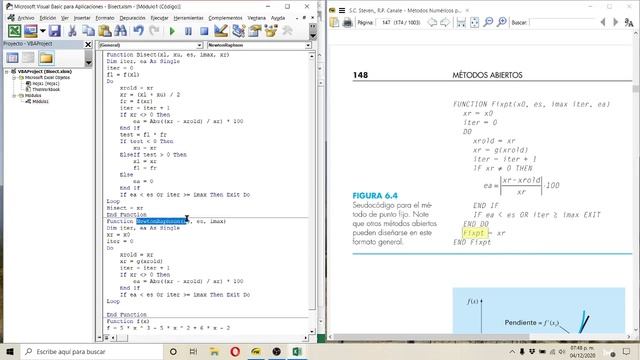
Task: Open the Properties Window toolbar icon
Action: click(x=255, y=31)
